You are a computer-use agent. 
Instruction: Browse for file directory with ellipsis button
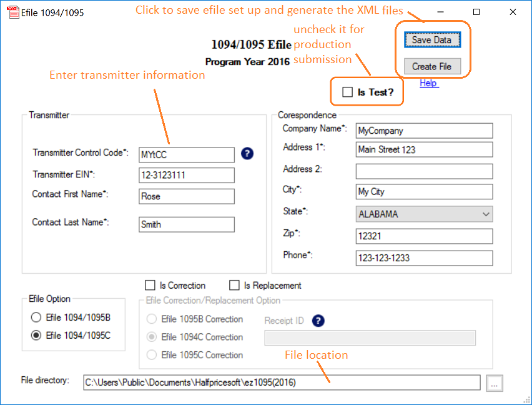click(x=495, y=383)
